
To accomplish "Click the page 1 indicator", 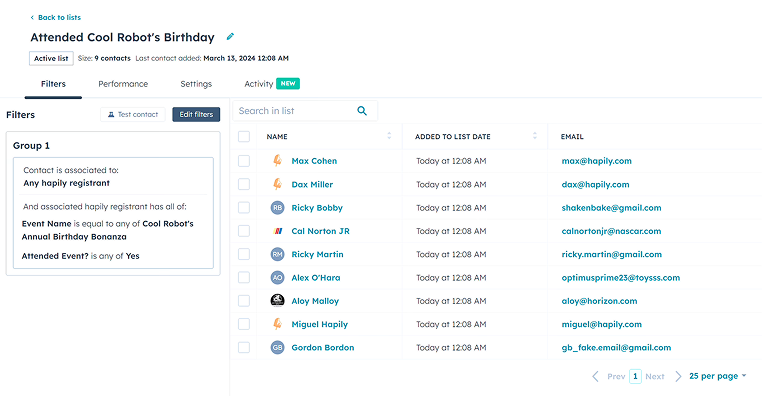I will pos(635,376).
